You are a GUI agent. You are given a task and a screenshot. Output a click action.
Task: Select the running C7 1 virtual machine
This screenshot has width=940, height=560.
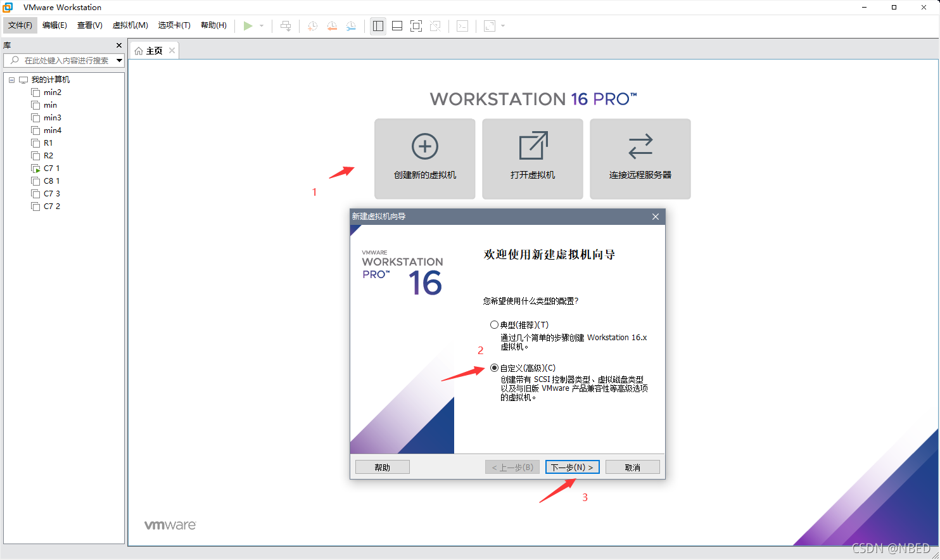click(51, 169)
